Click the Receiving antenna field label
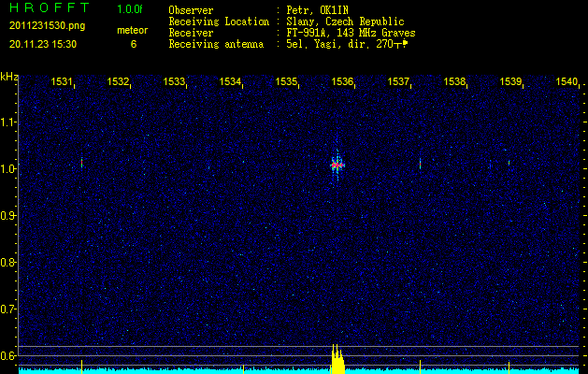The image size is (588, 374). point(216,44)
